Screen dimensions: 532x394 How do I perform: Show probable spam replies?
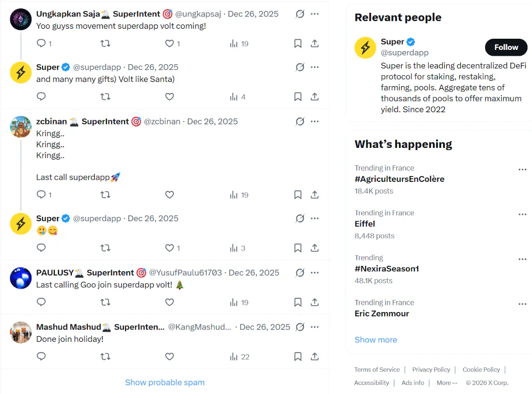164,382
